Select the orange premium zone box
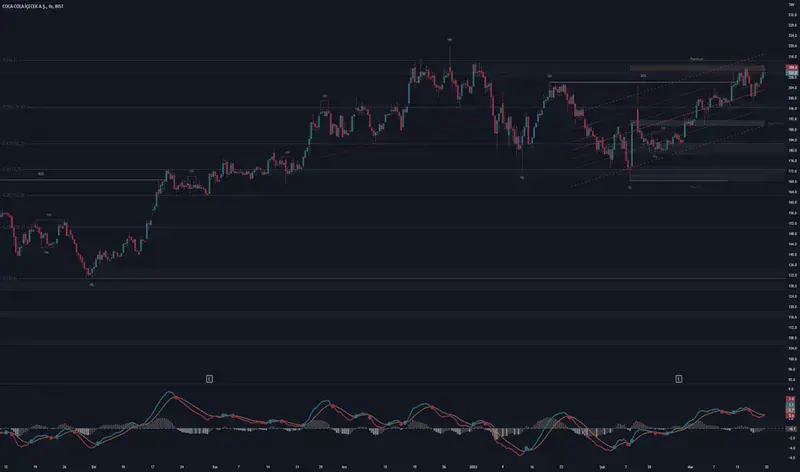Image resolution: width=800 pixels, height=472 pixels. 690,68
